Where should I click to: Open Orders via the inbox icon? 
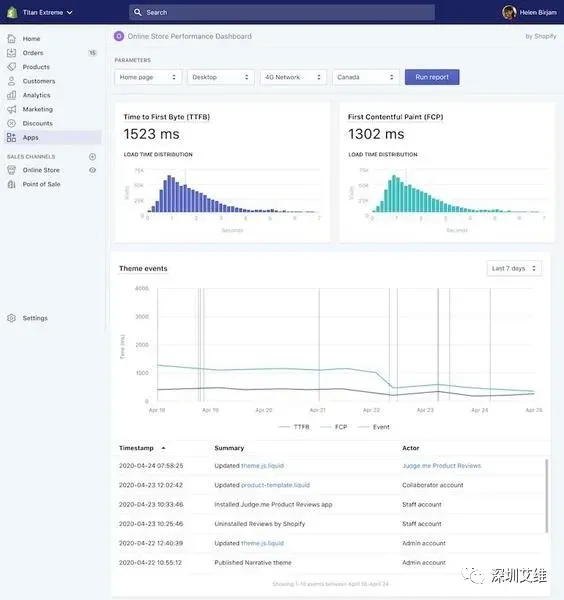[11, 53]
